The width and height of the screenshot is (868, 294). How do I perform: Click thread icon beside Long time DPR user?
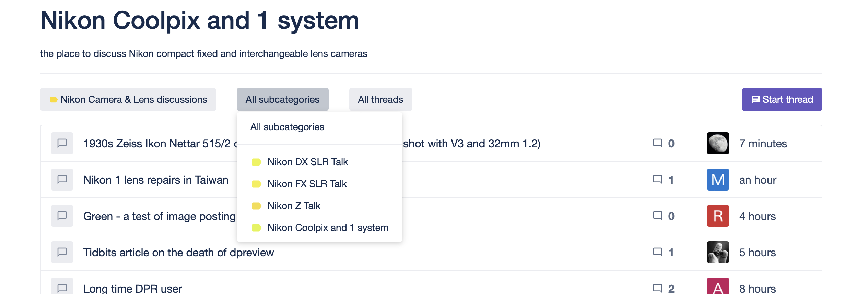click(x=62, y=286)
